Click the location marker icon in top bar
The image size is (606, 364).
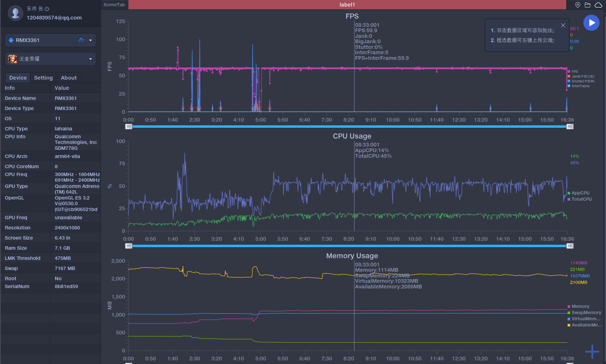pos(578,5)
